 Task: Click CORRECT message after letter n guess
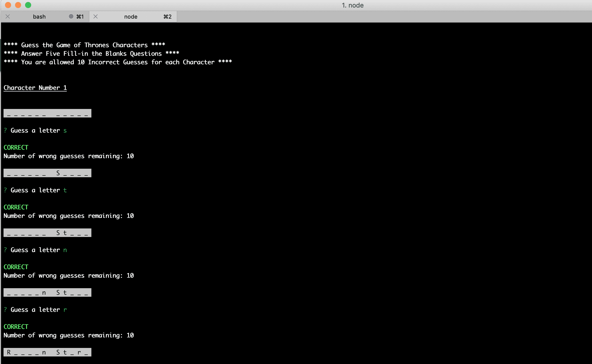click(16, 267)
